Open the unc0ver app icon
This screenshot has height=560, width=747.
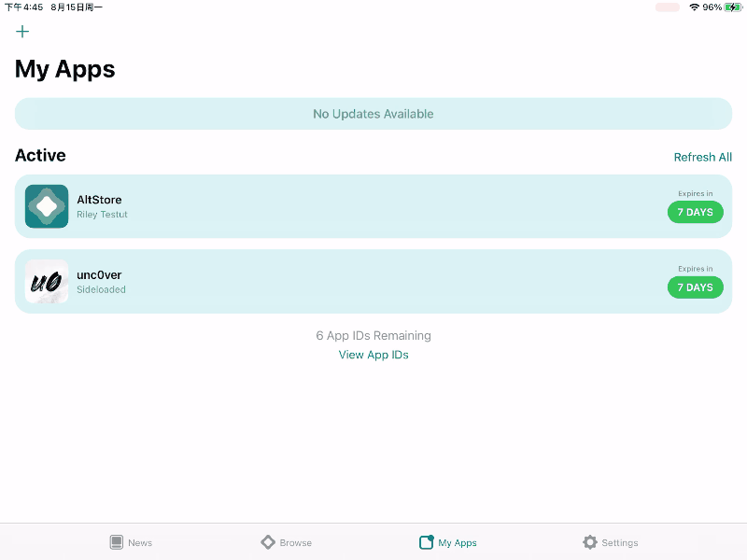coord(47,282)
